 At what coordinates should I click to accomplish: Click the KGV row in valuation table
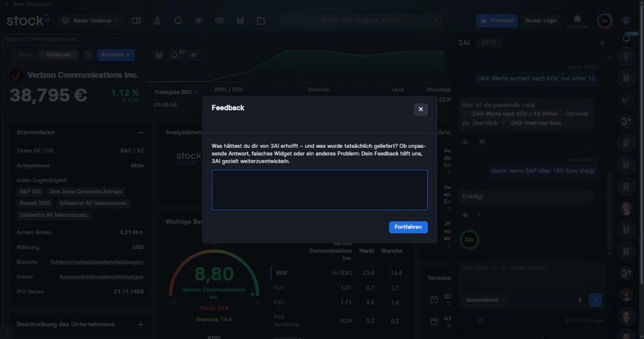[x=338, y=273]
